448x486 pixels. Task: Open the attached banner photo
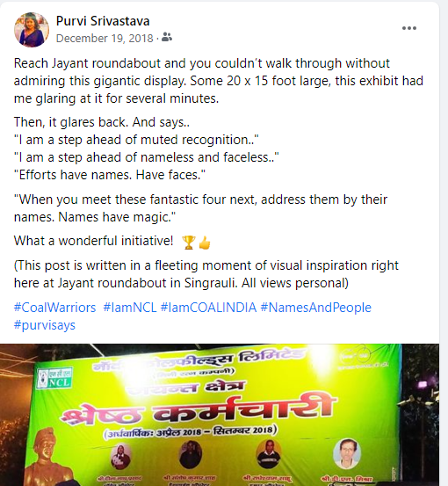click(x=220, y=415)
